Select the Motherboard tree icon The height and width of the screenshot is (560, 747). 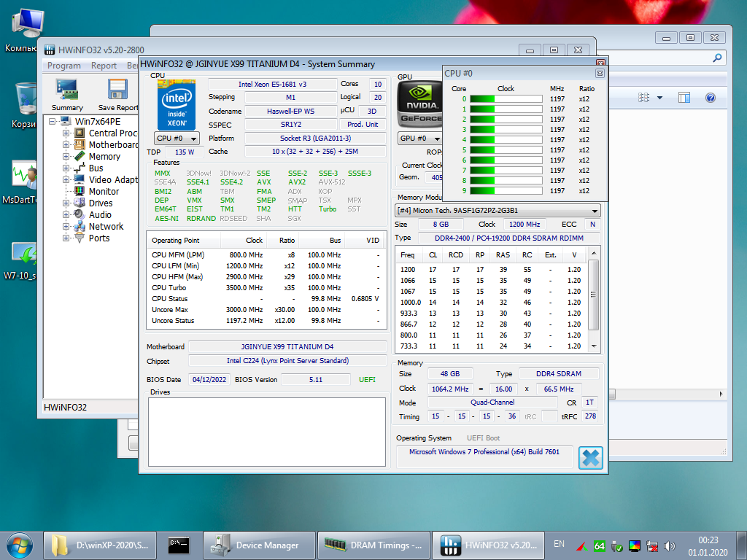coord(80,145)
